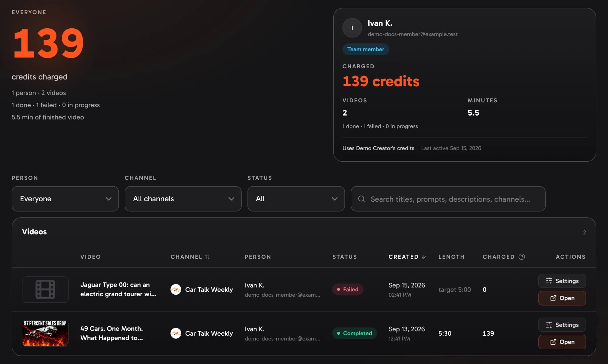Click the Car Talk Weekly logo in the Completed row
Image resolution: width=608 pixels, height=364 pixels.
coord(176,333)
